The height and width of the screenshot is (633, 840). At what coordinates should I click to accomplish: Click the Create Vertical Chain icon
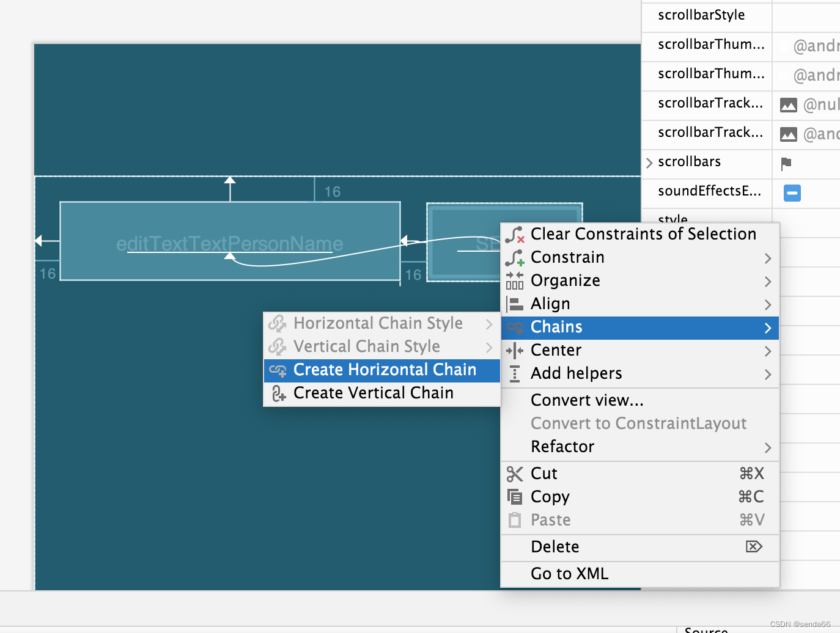coord(278,393)
